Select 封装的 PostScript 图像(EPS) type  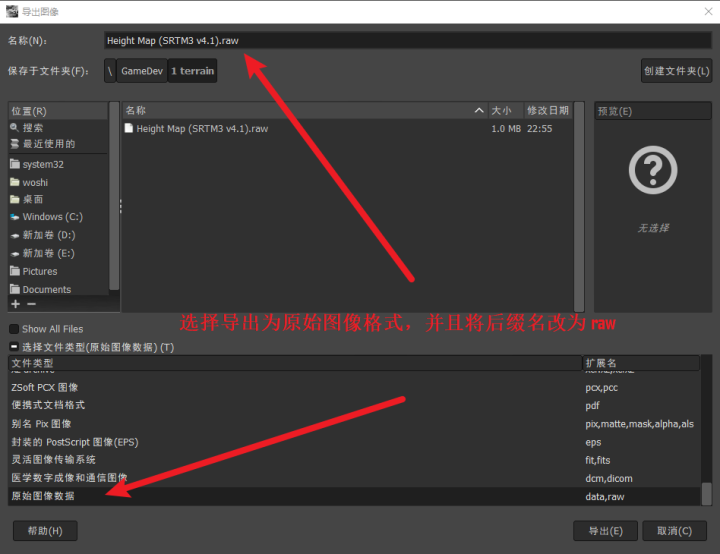coord(354,442)
